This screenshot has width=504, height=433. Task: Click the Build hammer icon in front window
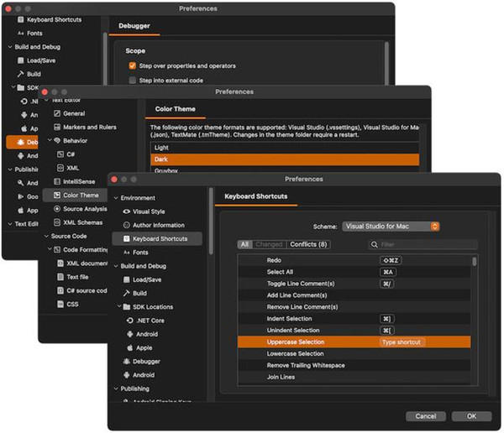point(127,293)
